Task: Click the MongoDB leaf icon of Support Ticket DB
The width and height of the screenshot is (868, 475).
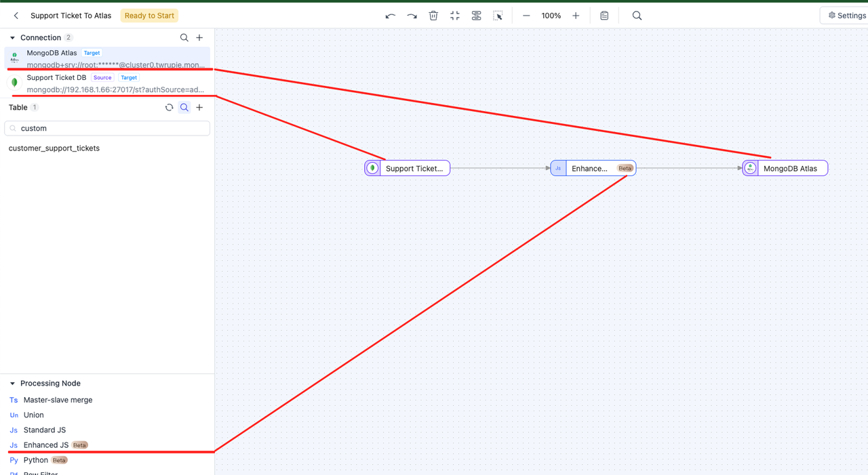Action: 14,83
